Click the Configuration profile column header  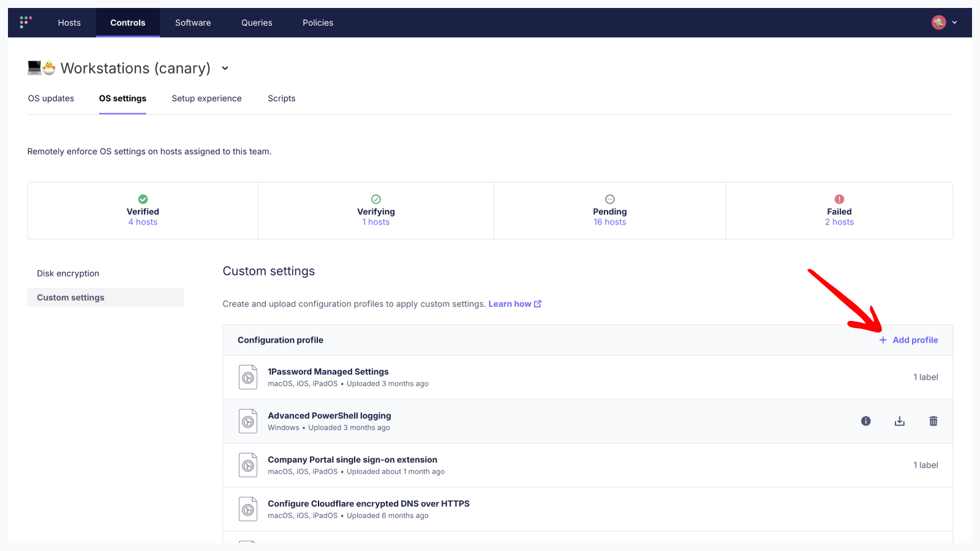tap(281, 340)
